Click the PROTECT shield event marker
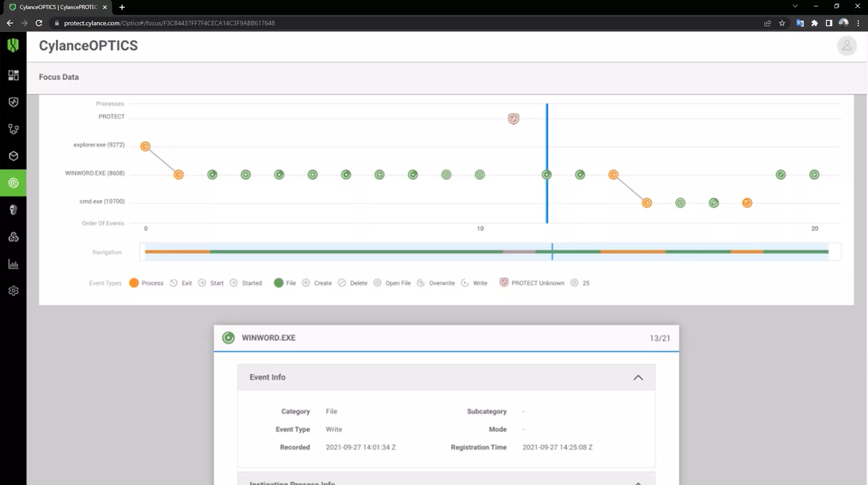 [x=513, y=119]
